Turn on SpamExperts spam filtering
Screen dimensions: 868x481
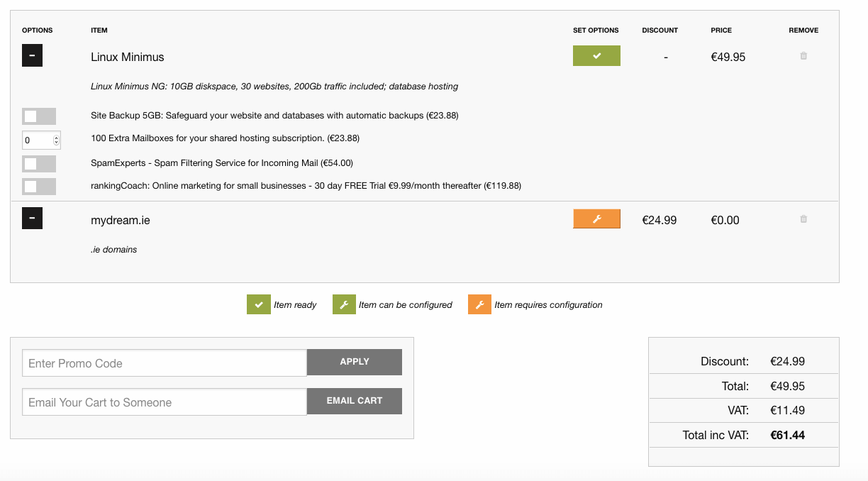(39, 164)
